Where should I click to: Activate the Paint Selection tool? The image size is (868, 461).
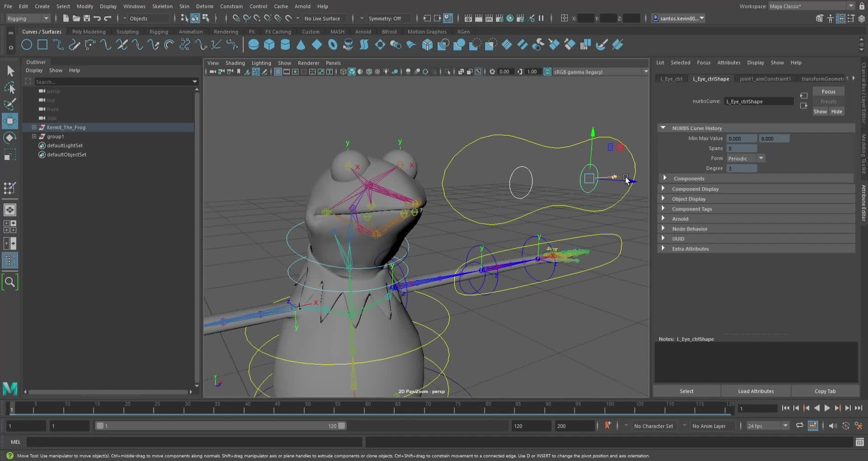coord(10,104)
